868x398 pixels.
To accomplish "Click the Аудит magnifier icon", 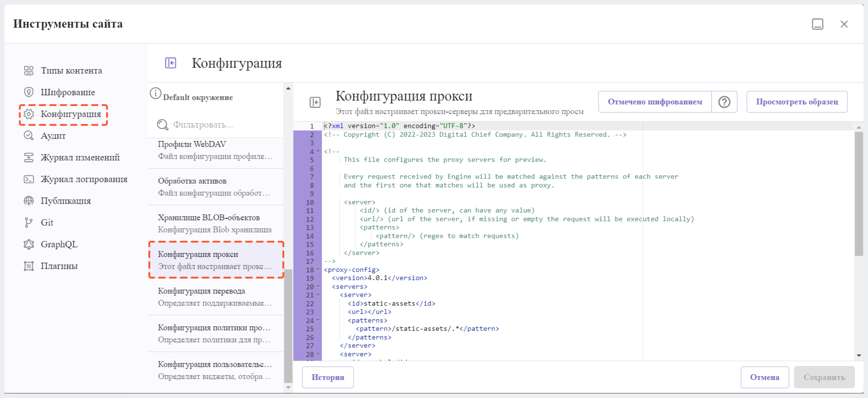I will [29, 136].
